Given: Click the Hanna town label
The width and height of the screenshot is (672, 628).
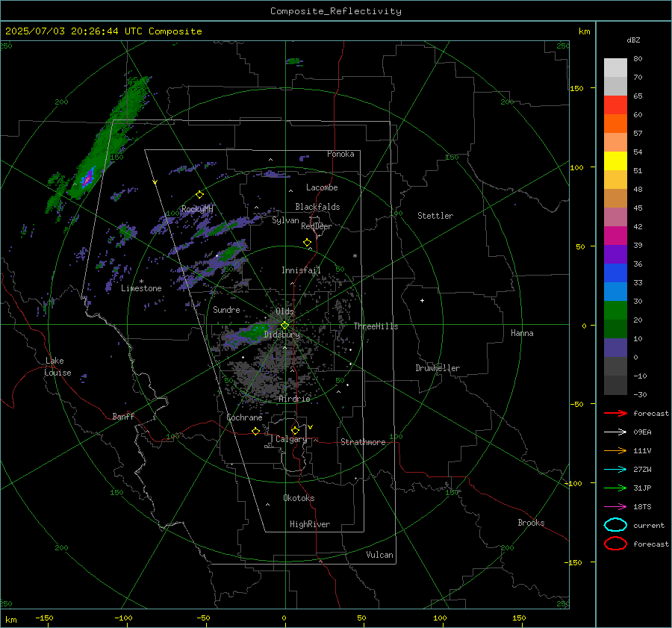Looking at the screenshot, I should (522, 333).
